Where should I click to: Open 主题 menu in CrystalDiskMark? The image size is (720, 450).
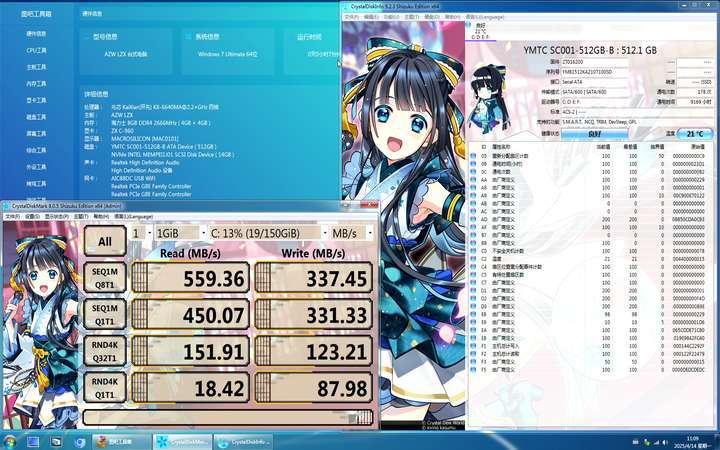(80, 216)
